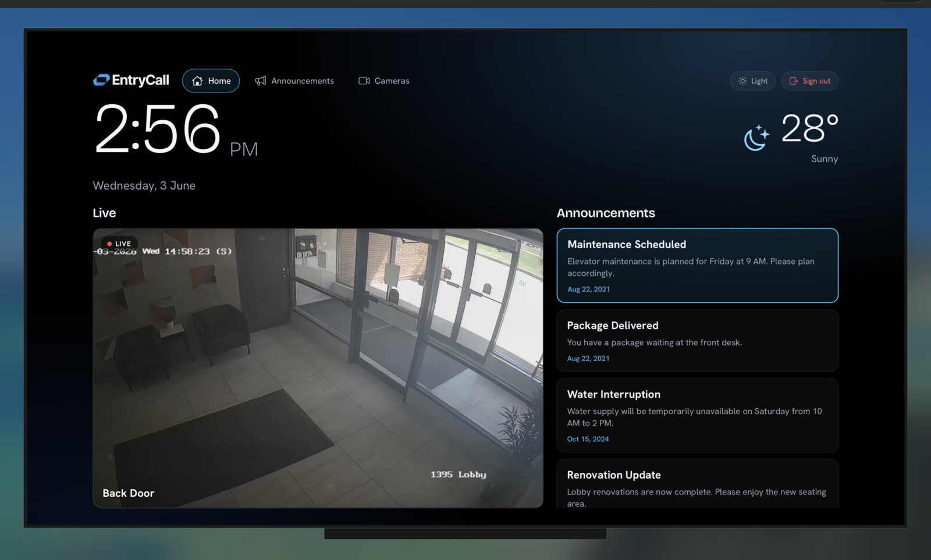Open the Renovation Update announcement
This screenshot has width=931, height=560.
tap(697, 484)
